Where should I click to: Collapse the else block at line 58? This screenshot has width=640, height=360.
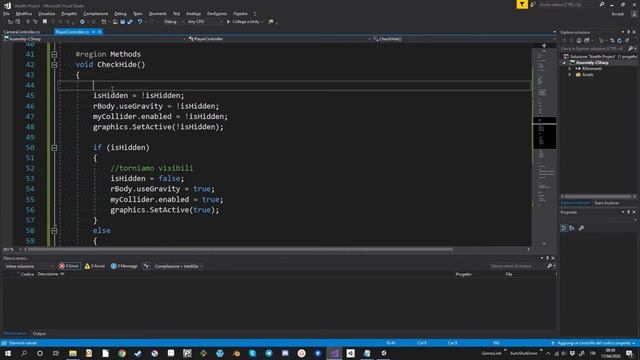pyautogui.click(x=54, y=231)
